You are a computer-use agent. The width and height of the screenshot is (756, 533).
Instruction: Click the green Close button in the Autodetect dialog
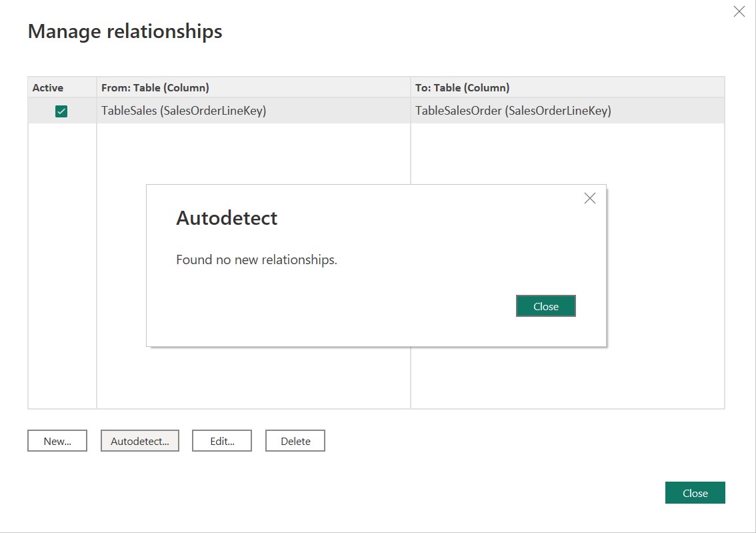click(x=546, y=306)
